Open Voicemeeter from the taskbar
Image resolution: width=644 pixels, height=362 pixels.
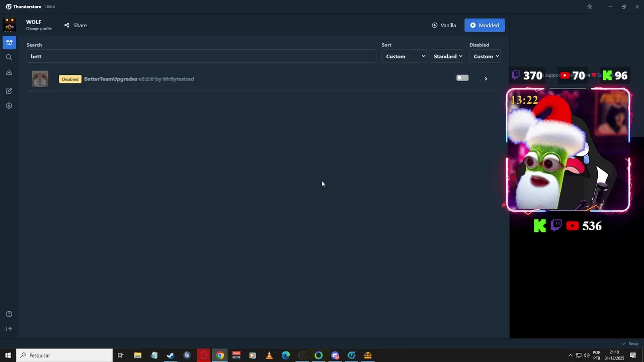point(236,355)
